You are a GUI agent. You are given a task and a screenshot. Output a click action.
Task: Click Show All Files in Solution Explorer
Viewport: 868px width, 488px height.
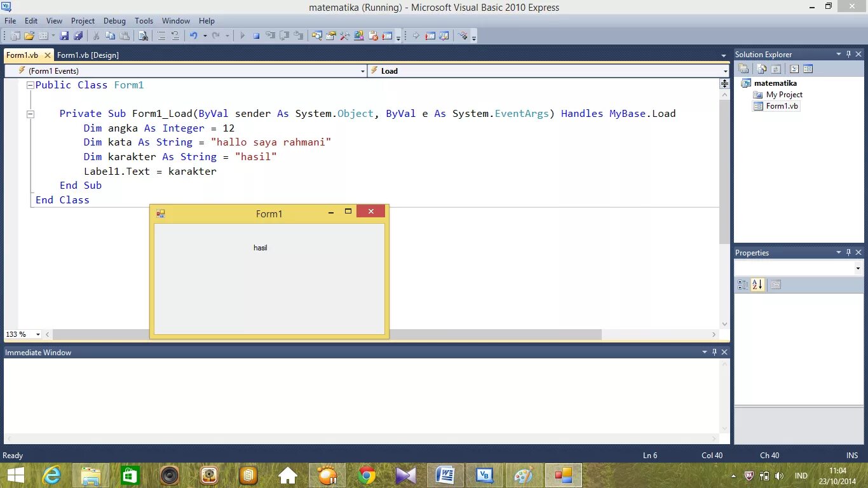click(761, 69)
